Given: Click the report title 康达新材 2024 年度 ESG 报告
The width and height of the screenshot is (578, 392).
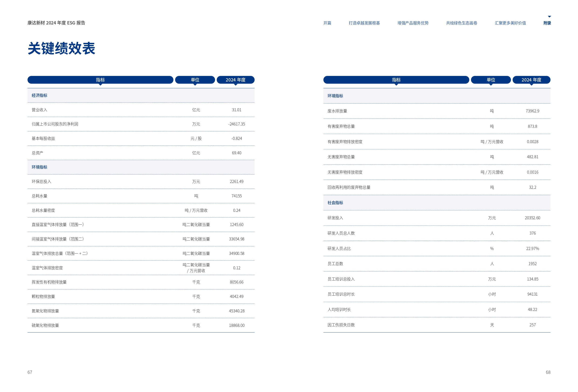Looking at the screenshot, I should click(56, 23).
